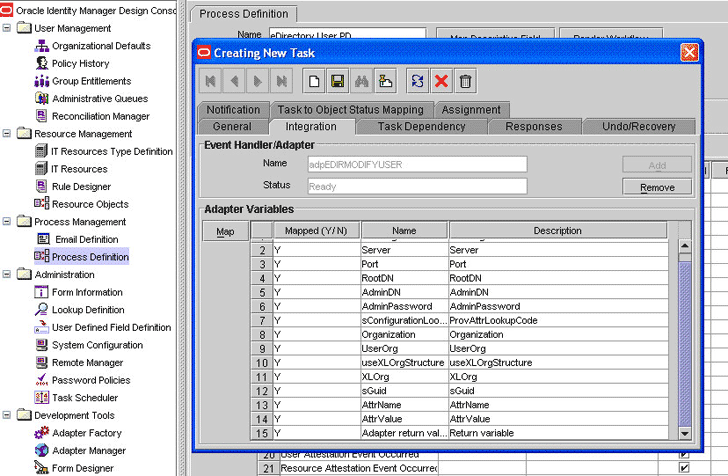Go to last record in task toolbar
The image size is (728, 476).
click(281, 81)
